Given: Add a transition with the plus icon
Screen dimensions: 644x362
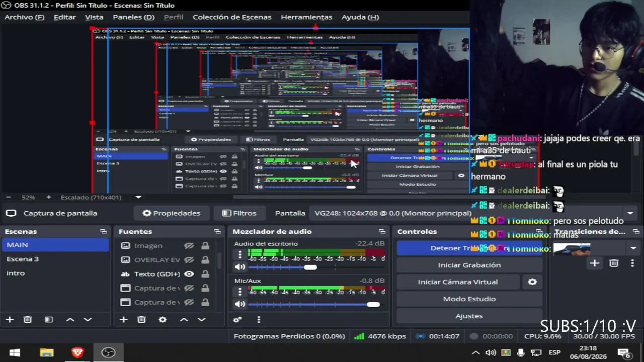Looking at the screenshot, I should click(x=595, y=263).
